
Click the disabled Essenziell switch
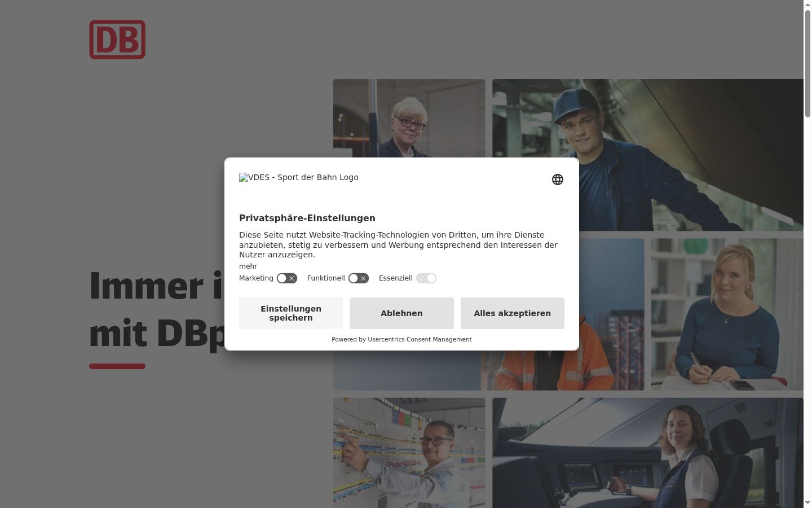point(426,278)
